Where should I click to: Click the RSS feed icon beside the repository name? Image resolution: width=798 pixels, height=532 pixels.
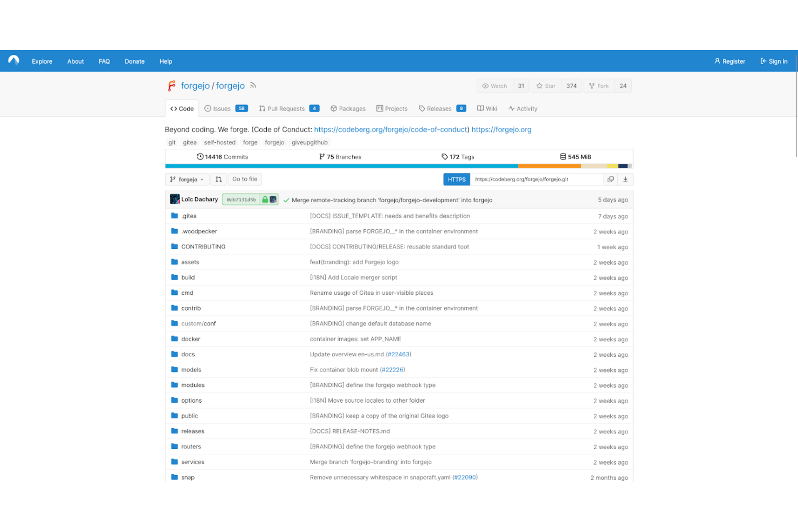pyautogui.click(x=253, y=85)
